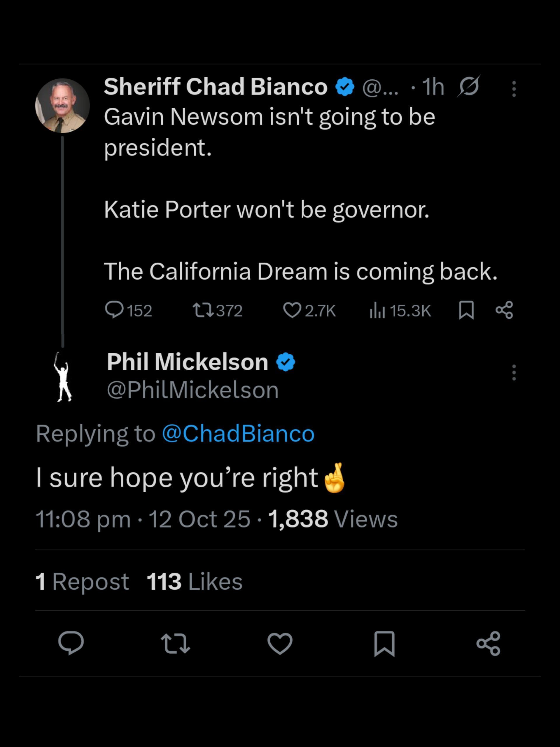Open Phil Mickelson's golfer silhouette avatar
This screenshot has height=747, width=560.
pos(63,377)
